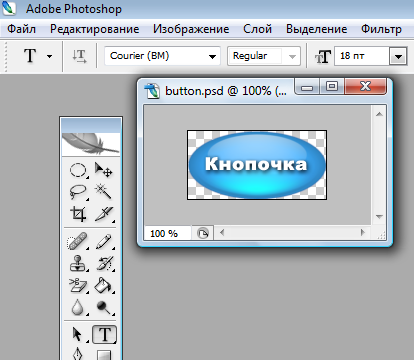This screenshot has width=414, height=360.
Task: Pick the Magic Wand tool
Action: pos(103,192)
